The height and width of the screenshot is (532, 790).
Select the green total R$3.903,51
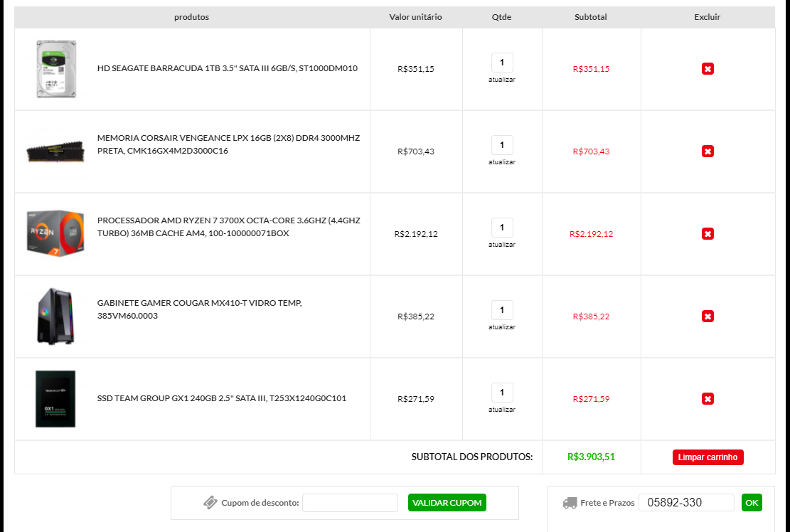click(591, 457)
